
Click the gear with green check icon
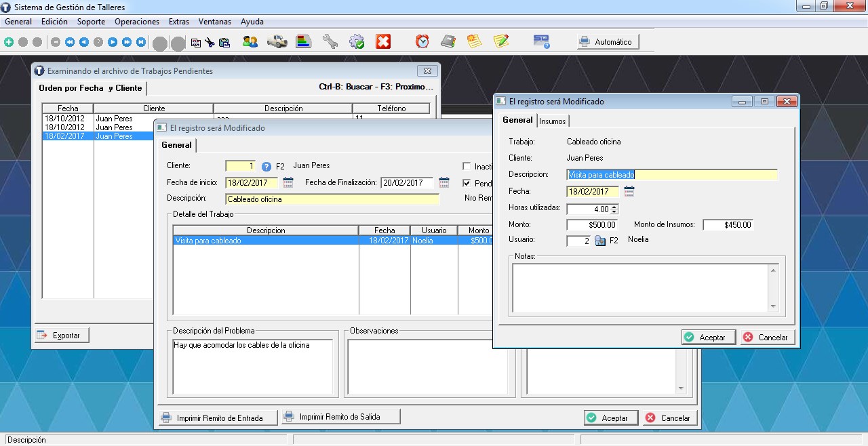tap(357, 42)
